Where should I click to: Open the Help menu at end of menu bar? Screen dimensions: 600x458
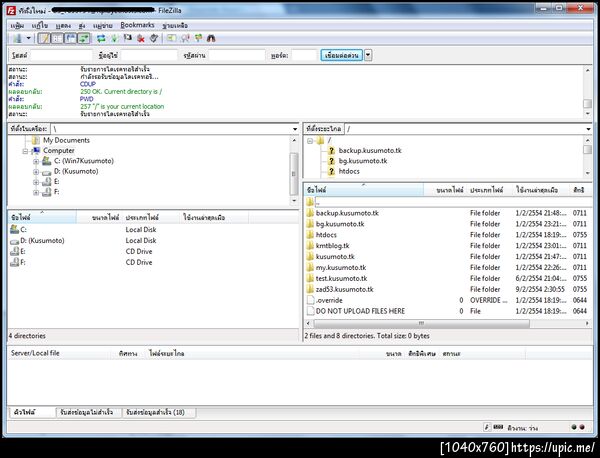pyautogui.click(x=175, y=26)
